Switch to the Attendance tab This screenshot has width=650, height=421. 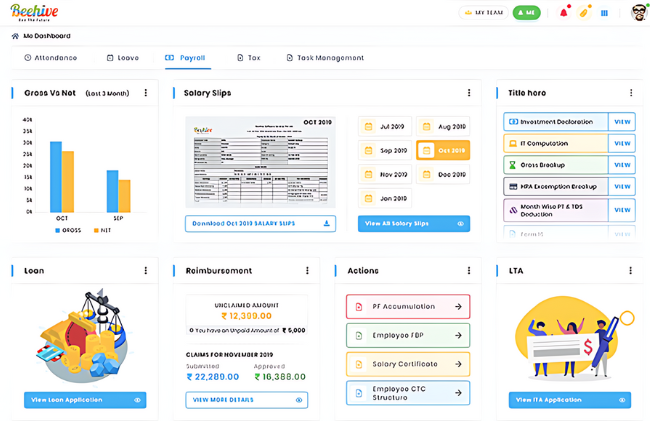pos(50,58)
